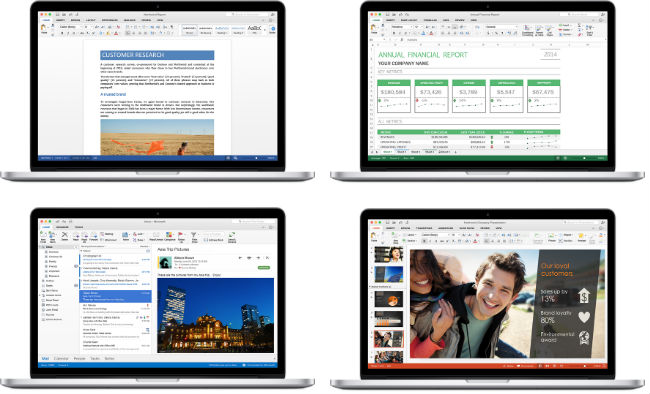
Task: Click the Meeting button in Outlook ribbon
Action: (107, 234)
